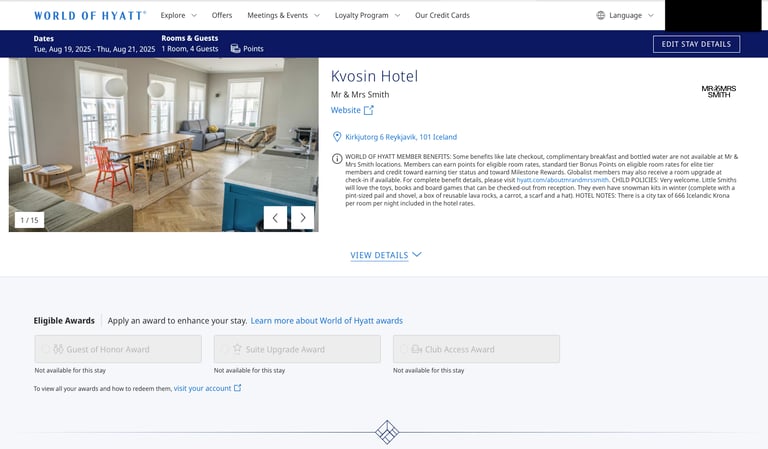Viewport: 768px width, 449px height.
Task: Open the visit your account link
Action: click(x=202, y=388)
